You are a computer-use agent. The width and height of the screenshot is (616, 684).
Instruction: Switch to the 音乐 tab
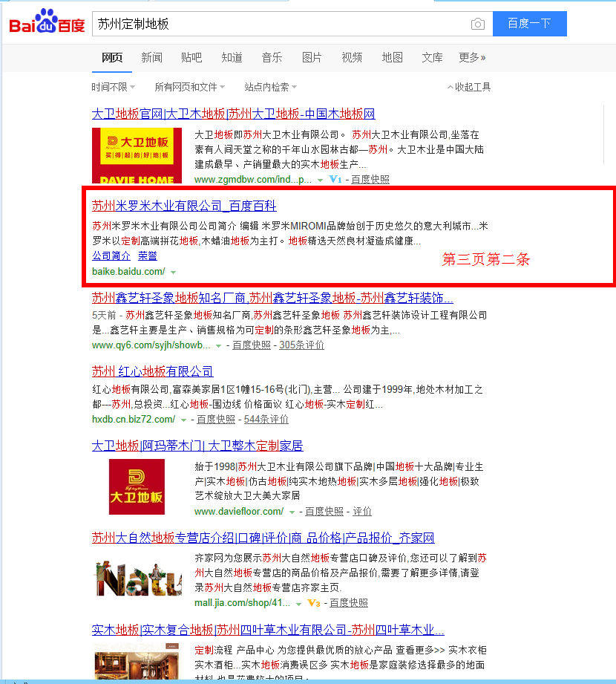[x=272, y=58]
